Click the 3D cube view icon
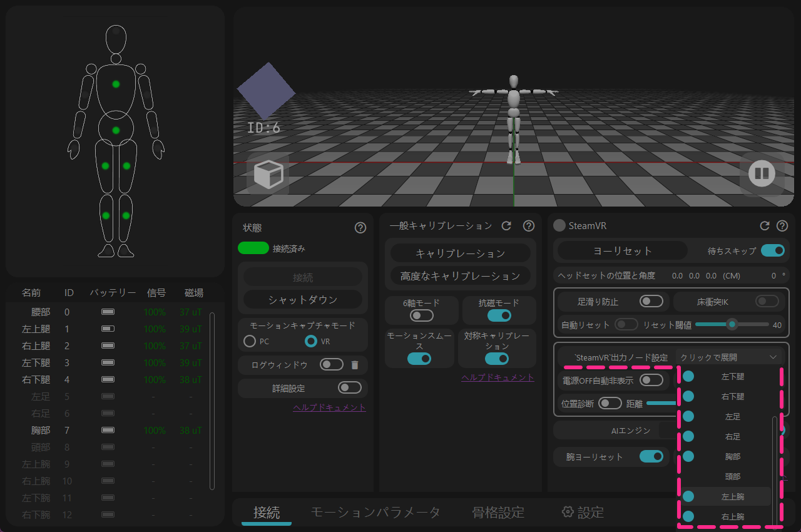The height and width of the screenshot is (532, 801). (268, 174)
